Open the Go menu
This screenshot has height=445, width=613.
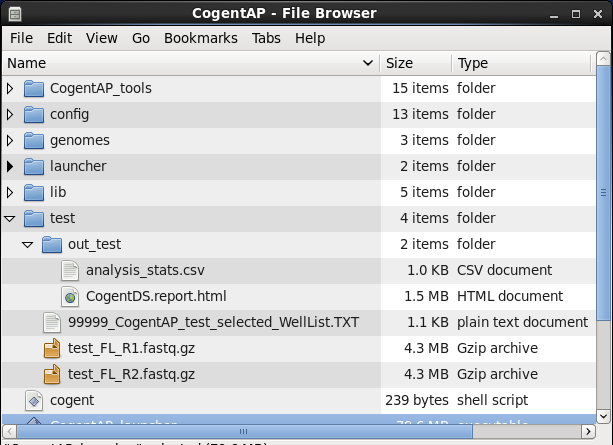point(141,38)
